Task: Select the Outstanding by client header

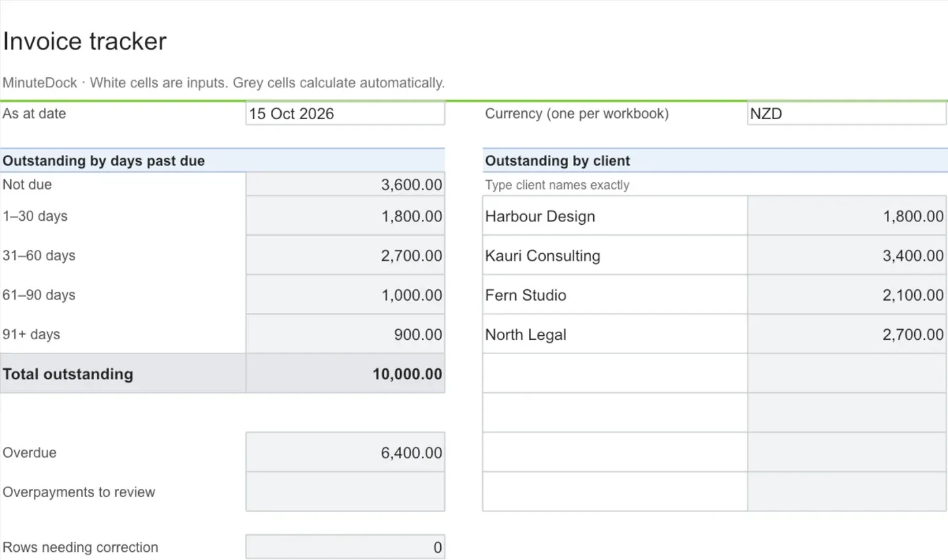Action: [x=558, y=161]
